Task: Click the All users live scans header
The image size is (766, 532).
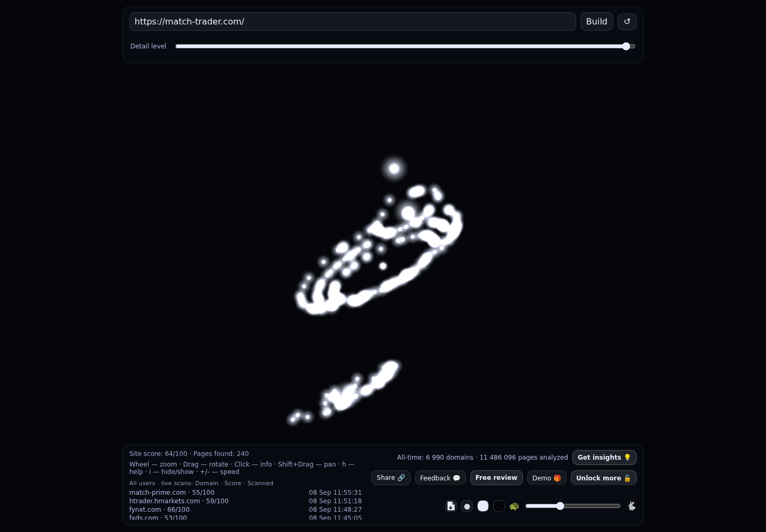Action: tap(201, 483)
